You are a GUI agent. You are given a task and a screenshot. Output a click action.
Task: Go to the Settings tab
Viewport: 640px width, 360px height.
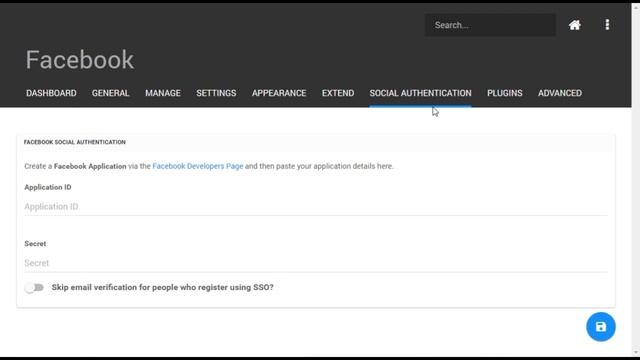click(216, 93)
